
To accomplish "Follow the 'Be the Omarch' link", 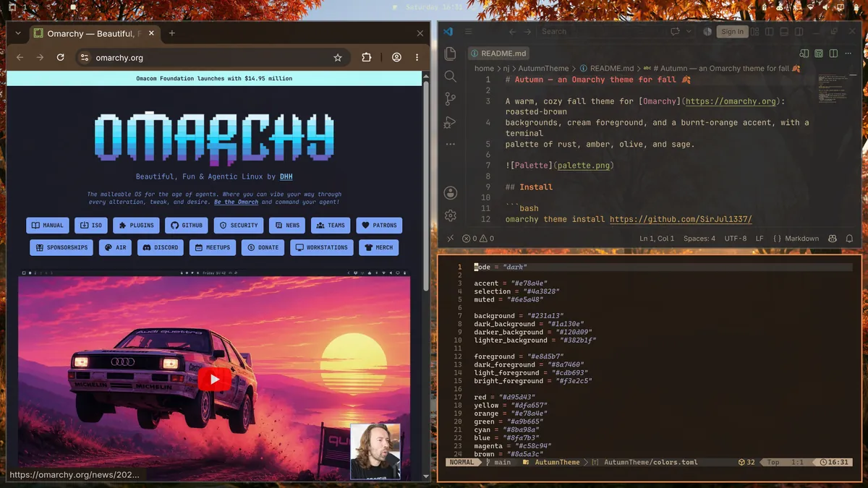I will 236,202.
